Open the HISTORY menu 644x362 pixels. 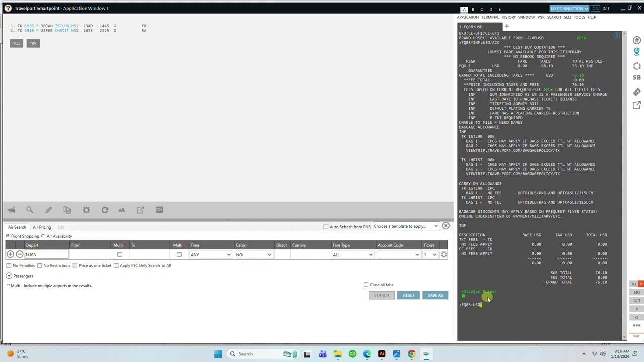pos(509,17)
